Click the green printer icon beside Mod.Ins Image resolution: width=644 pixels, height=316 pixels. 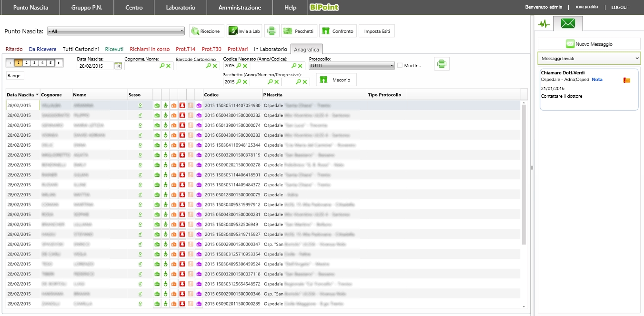pos(442,64)
